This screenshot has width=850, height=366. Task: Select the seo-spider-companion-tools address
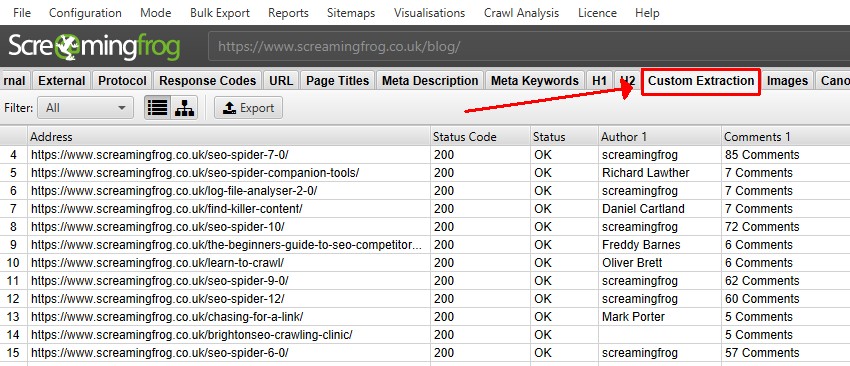195,173
